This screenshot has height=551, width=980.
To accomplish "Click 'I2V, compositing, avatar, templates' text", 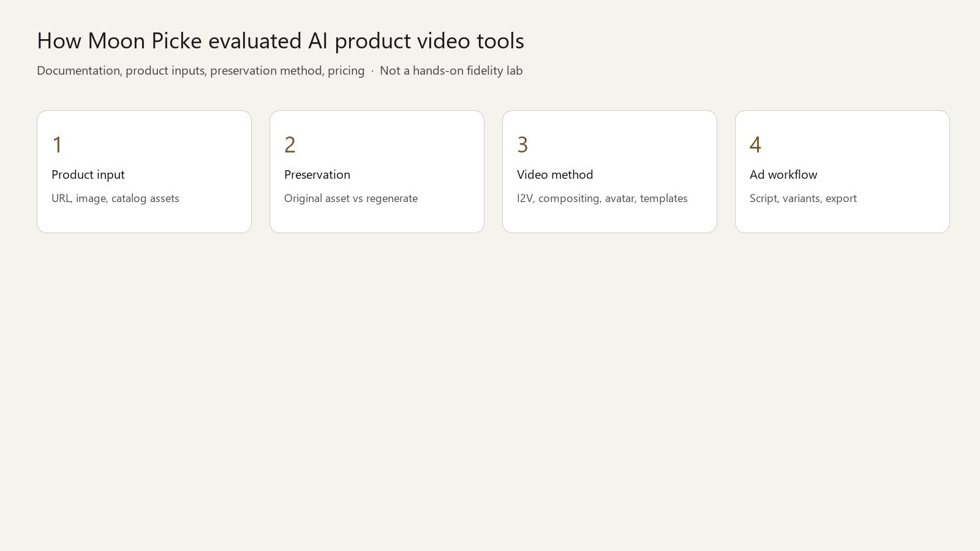I will (602, 198).
